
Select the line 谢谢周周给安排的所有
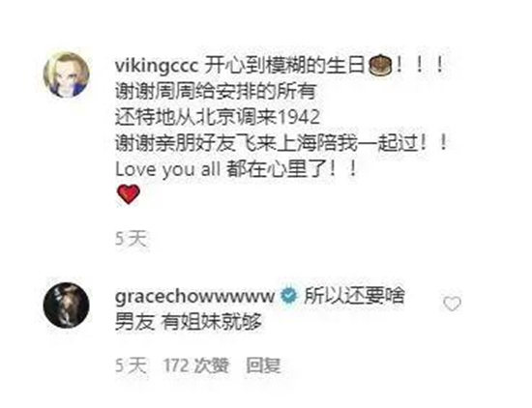pyautogui.click(x=216, y=91)
